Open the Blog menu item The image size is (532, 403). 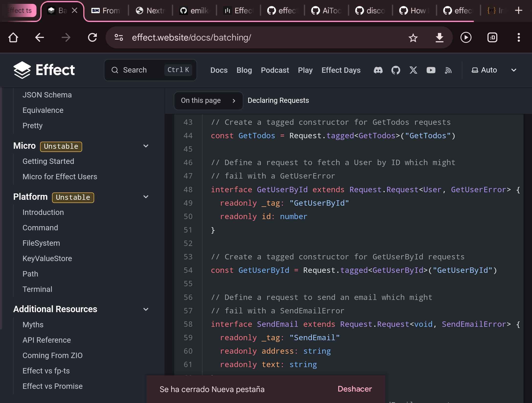click(x=244, y=70)
